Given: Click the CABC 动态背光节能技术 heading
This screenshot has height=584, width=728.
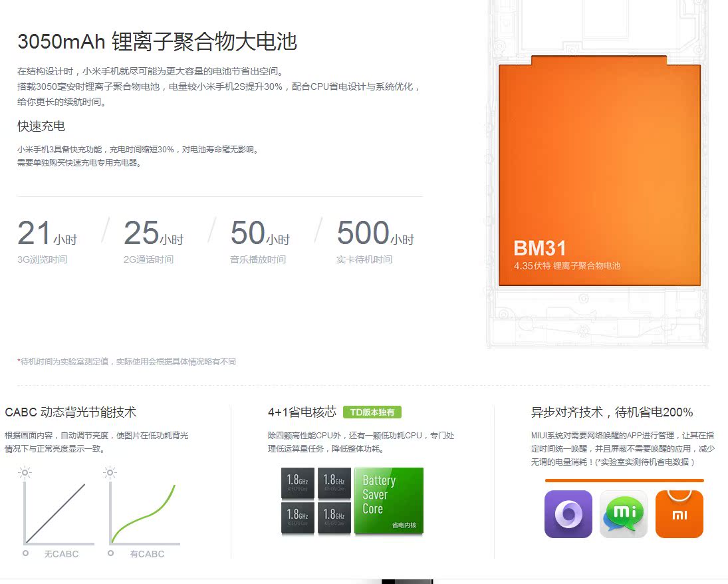Looking at the screenshot, I should (x=70, y=412).
